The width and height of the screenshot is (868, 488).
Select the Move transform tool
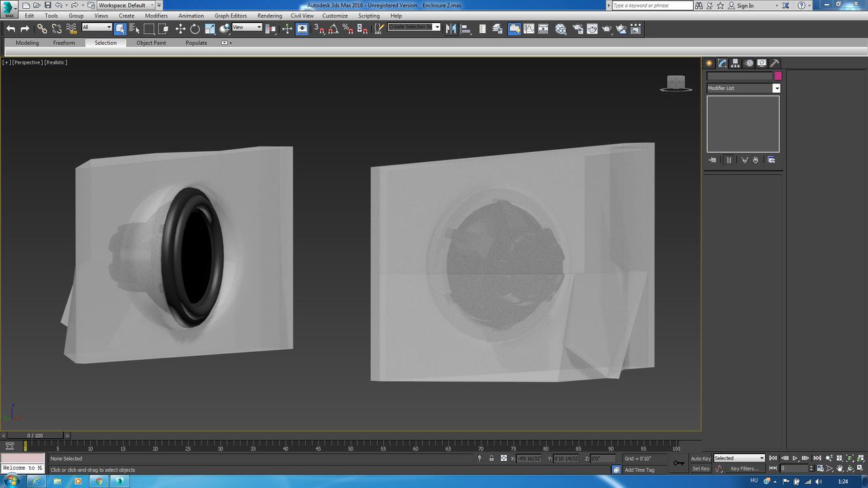pyautogui.click(x=180, y=28)
